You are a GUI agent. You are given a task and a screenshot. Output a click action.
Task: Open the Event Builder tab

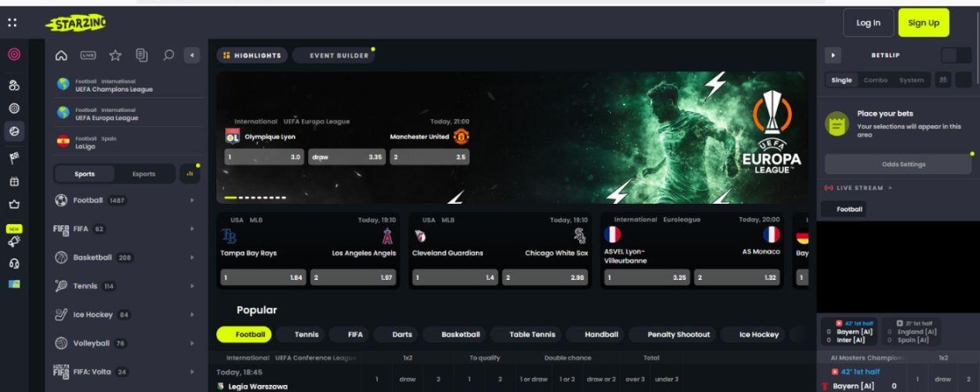[334, 56]
